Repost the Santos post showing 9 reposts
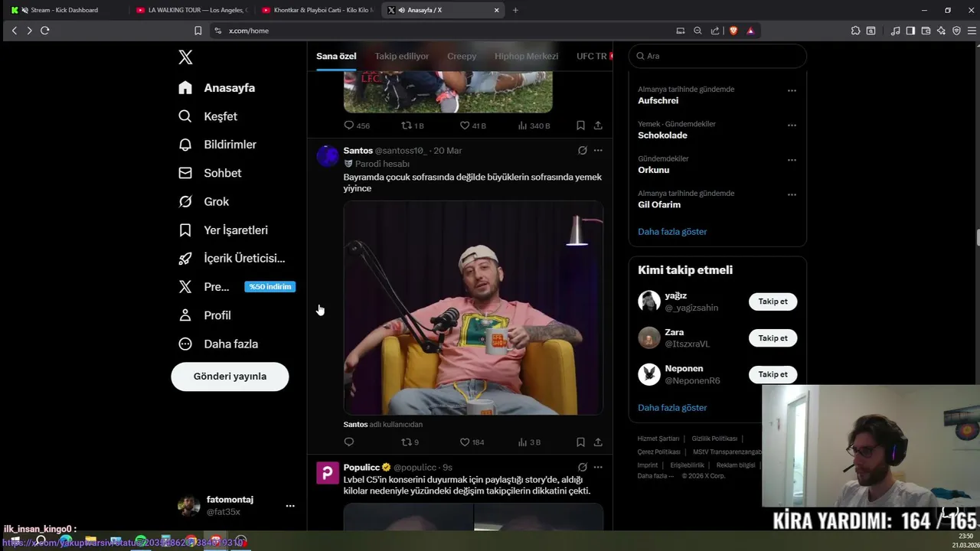 (x=410, y=442)
